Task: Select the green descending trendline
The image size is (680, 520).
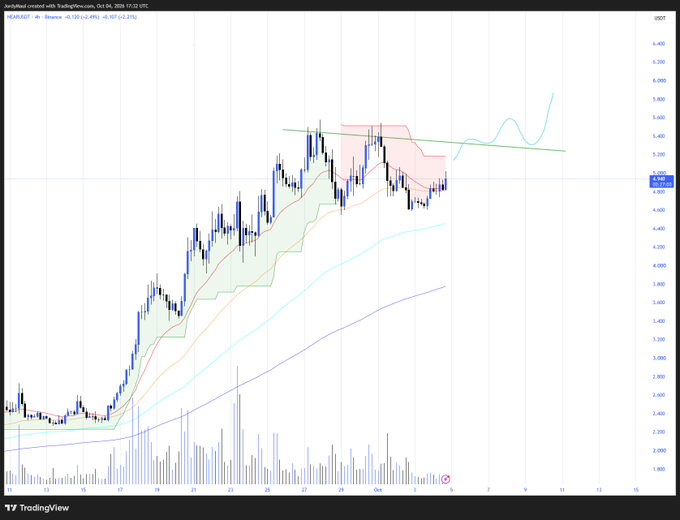Action: (424, 141)
